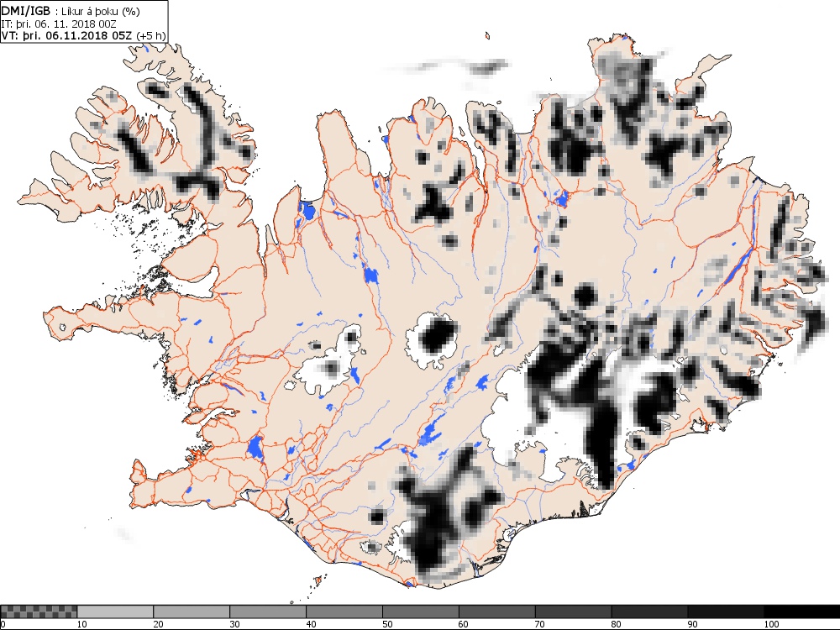The width and height of the screenshot is (840, 630).
Task: Click the "0" legend scale label
Action: 3,624
